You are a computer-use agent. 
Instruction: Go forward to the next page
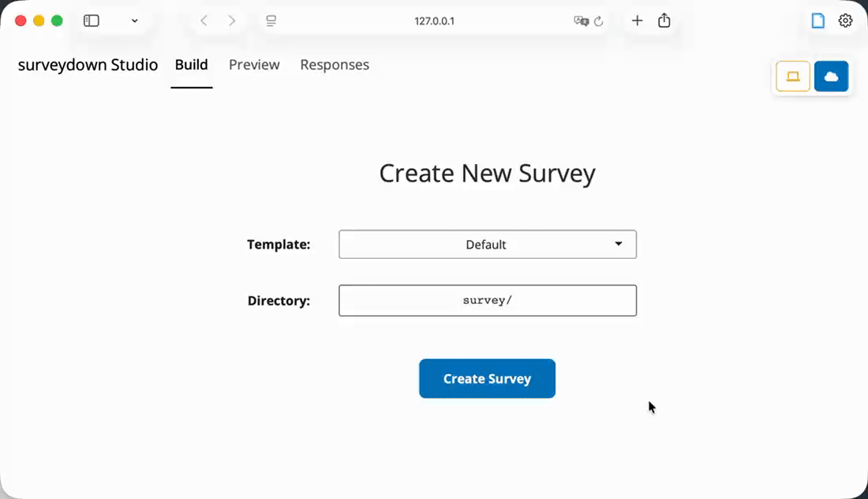click(x=232, y=21)
